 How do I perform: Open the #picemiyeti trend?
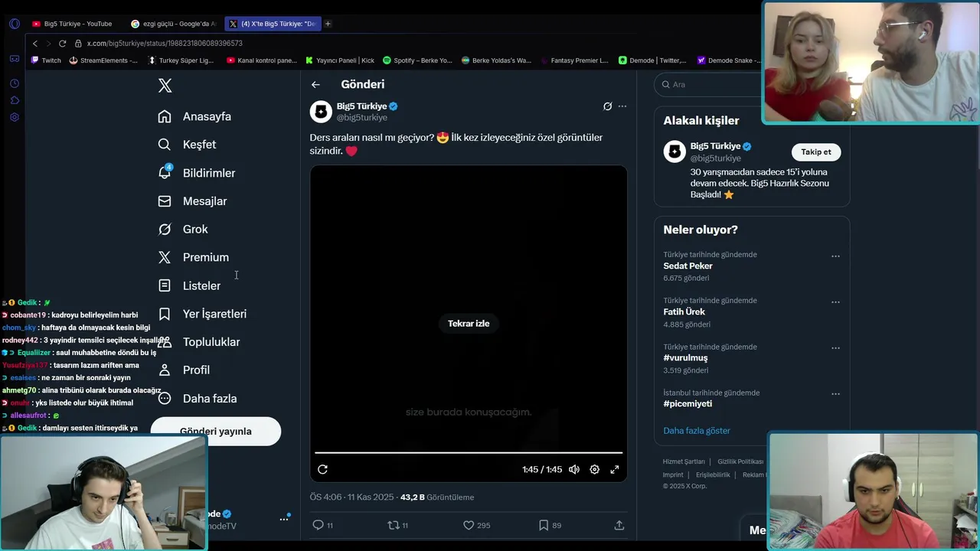click(688, 404)
